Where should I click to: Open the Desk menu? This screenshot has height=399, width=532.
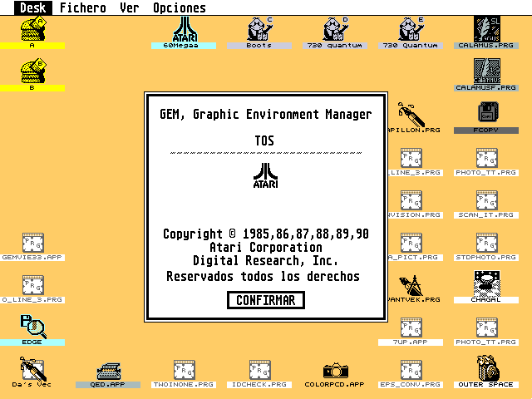tap(33, 7)
